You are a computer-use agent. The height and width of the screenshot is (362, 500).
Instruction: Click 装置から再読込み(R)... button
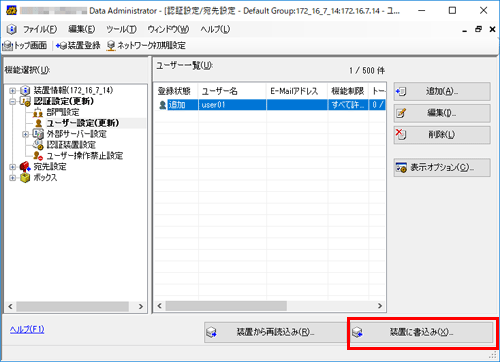coord(275,332)
